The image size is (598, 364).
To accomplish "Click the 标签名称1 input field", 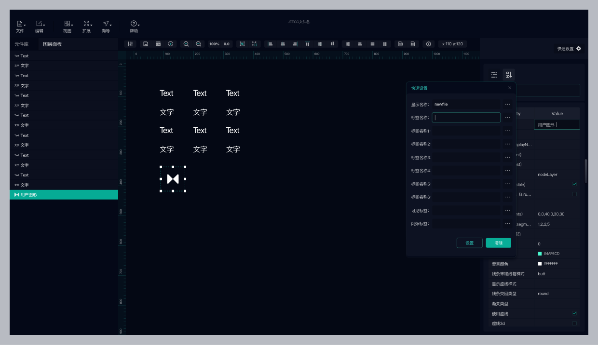I will point(466,131).
